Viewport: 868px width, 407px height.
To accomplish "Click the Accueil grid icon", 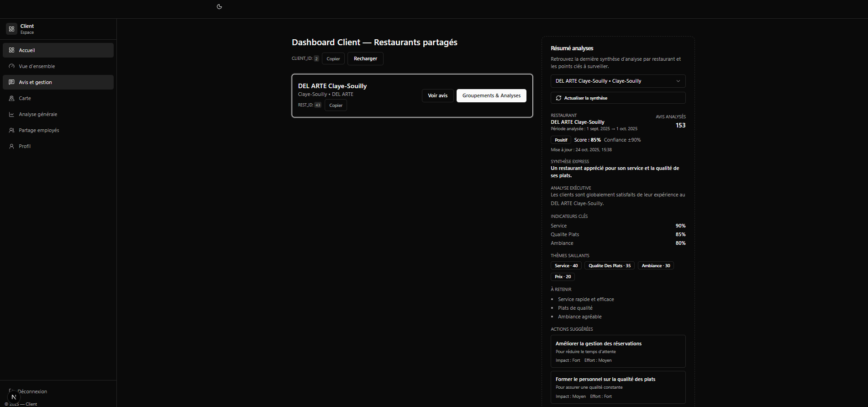I will [x=11, y=50].
